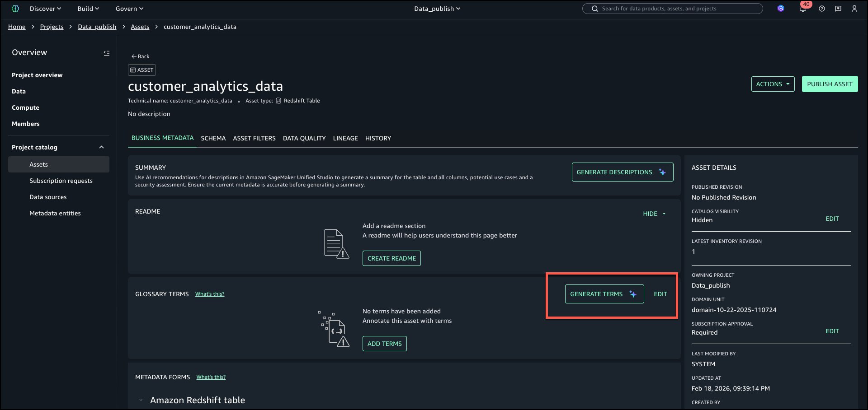Collapse the Overview sidebar panel icon

click(x=107, y=53)
